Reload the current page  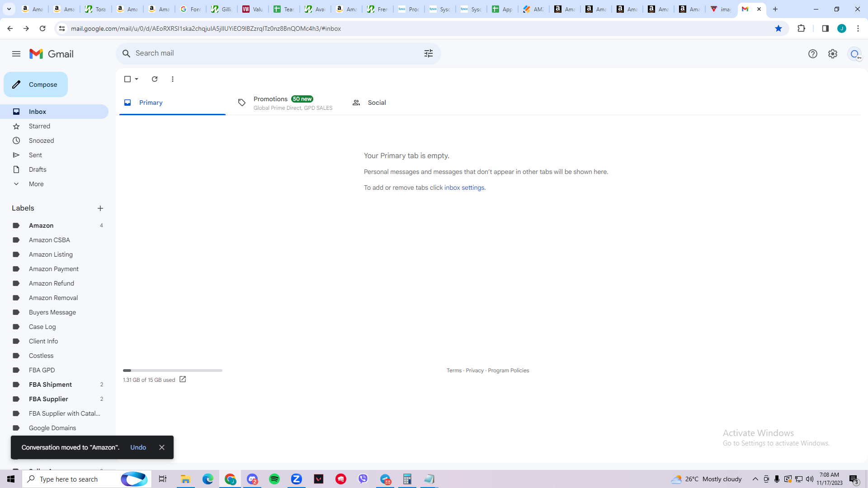[x=42, y=28]
